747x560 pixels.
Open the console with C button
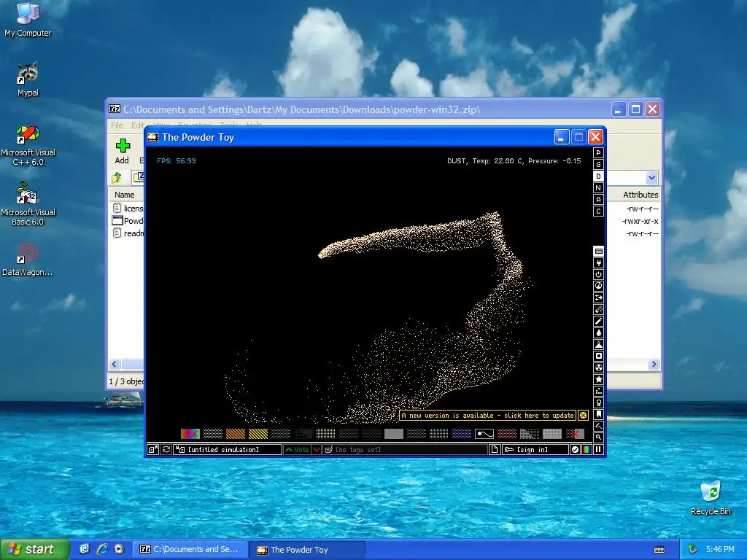pos(598,211)
